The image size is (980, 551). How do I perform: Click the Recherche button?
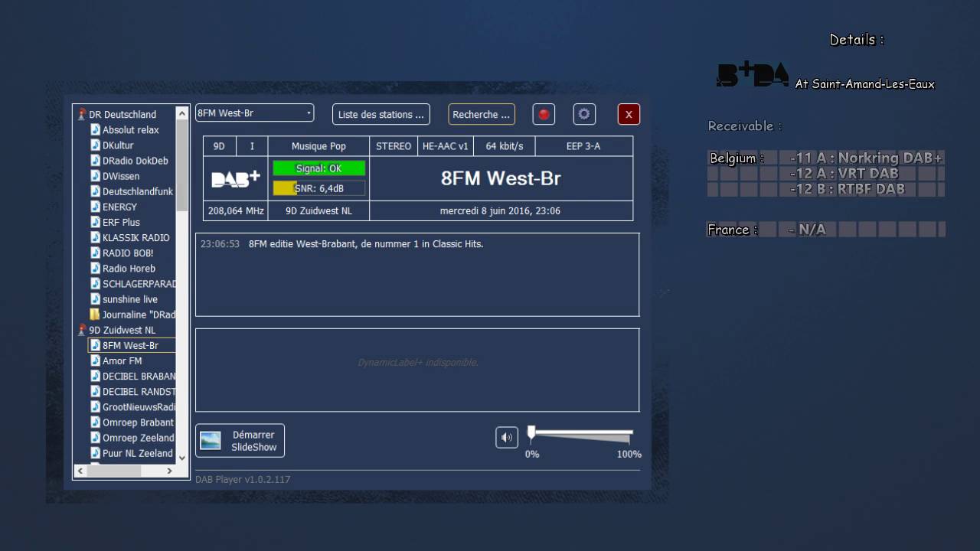(x=482, y=114)
